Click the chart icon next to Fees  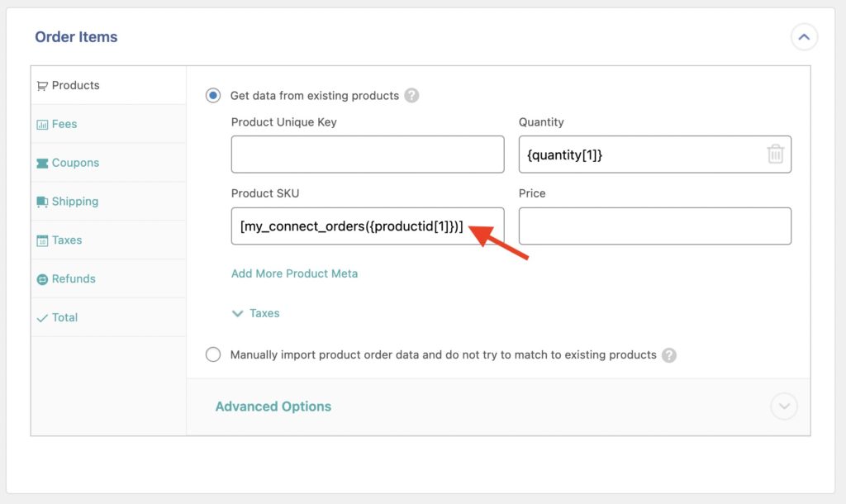44,123
